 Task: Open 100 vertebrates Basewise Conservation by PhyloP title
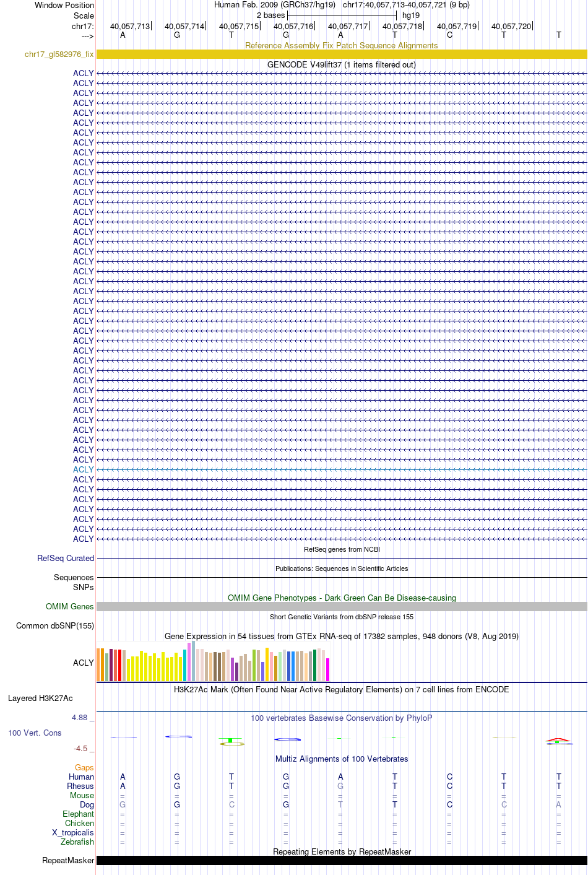342,718
